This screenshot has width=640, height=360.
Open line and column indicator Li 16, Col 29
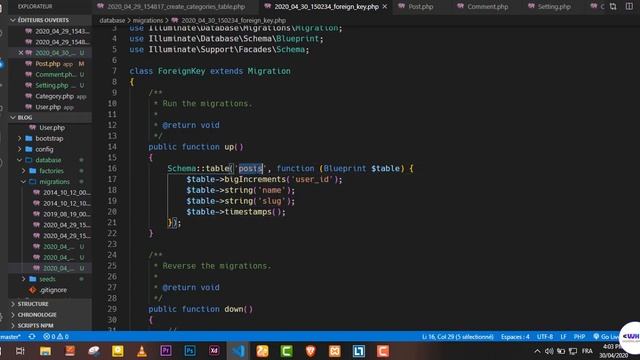(x=458, y=337)
